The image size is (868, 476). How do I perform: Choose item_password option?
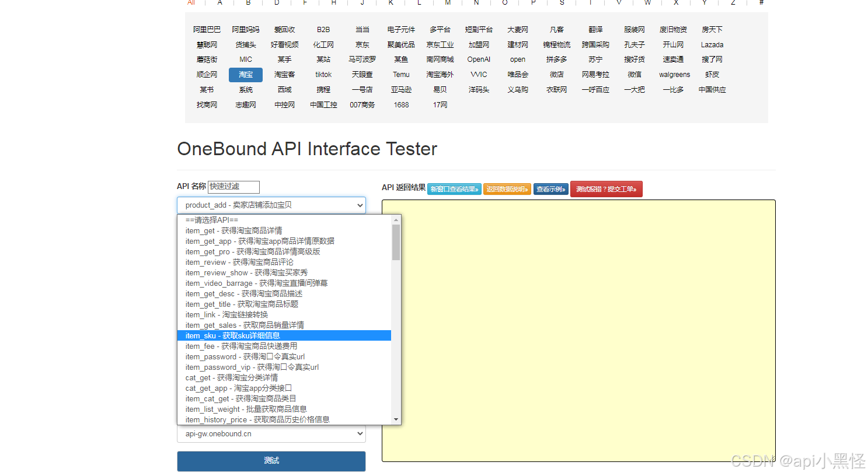(284, 356)
